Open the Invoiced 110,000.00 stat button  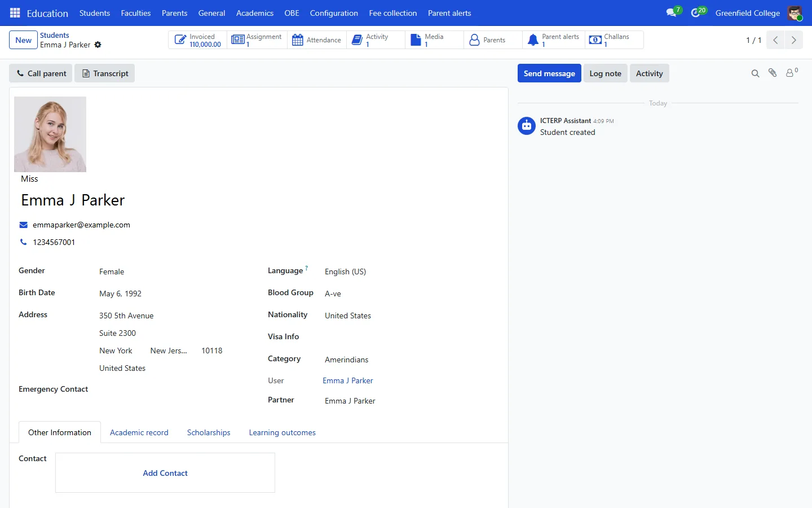(198, 40)
